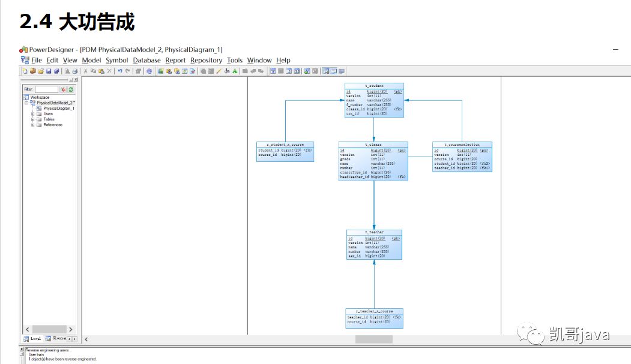
Task: Open the File menu
Action: [x=37, y=60]
